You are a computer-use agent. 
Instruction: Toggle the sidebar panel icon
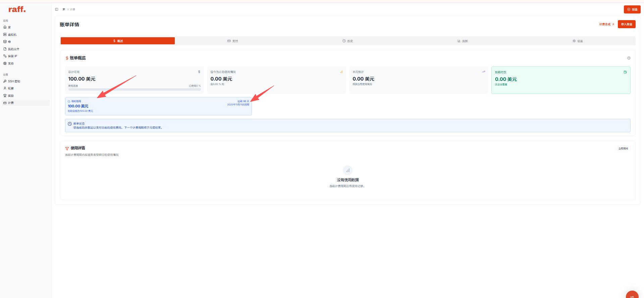pos(57,9)
